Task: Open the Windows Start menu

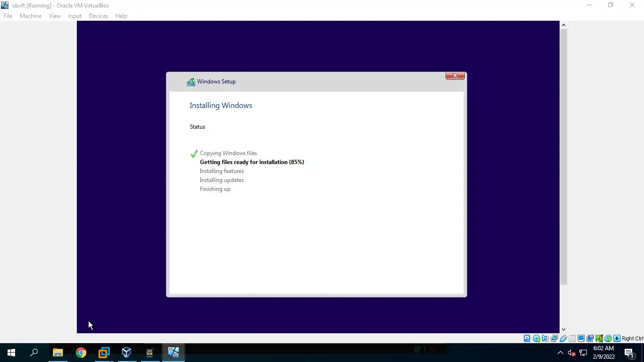Action: 11,353
